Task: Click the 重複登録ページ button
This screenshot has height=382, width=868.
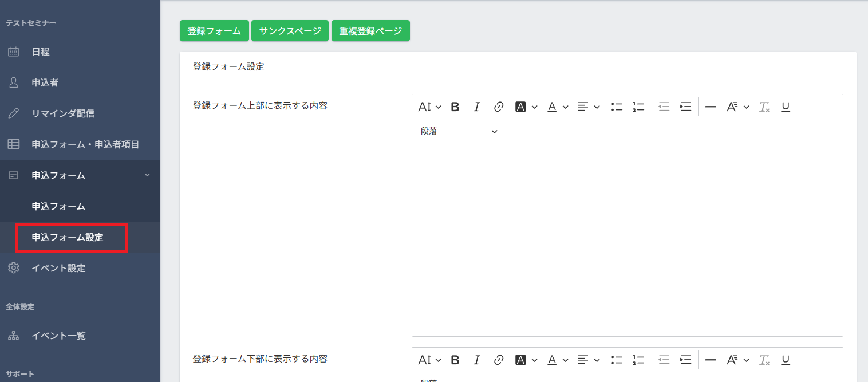Action: click(x=370, y=31)
